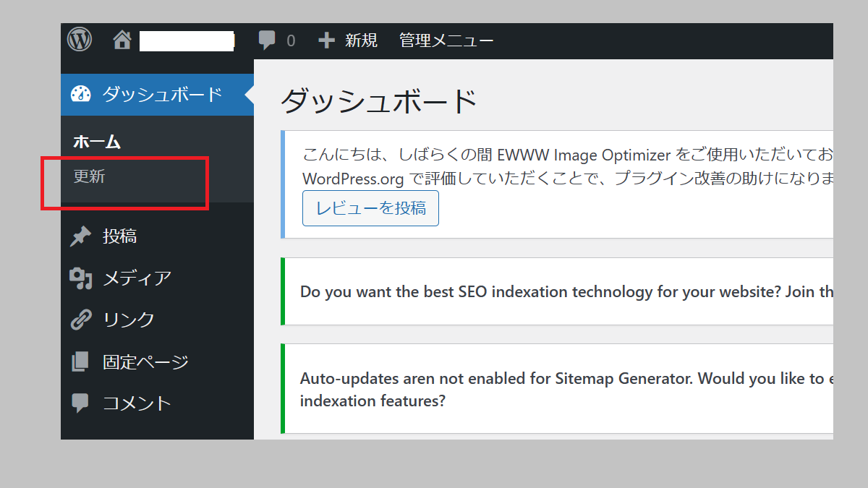This screenshot has width=868, height=488.
Task: Click the pushpin icon for 投稿
Action: point(80,236)
